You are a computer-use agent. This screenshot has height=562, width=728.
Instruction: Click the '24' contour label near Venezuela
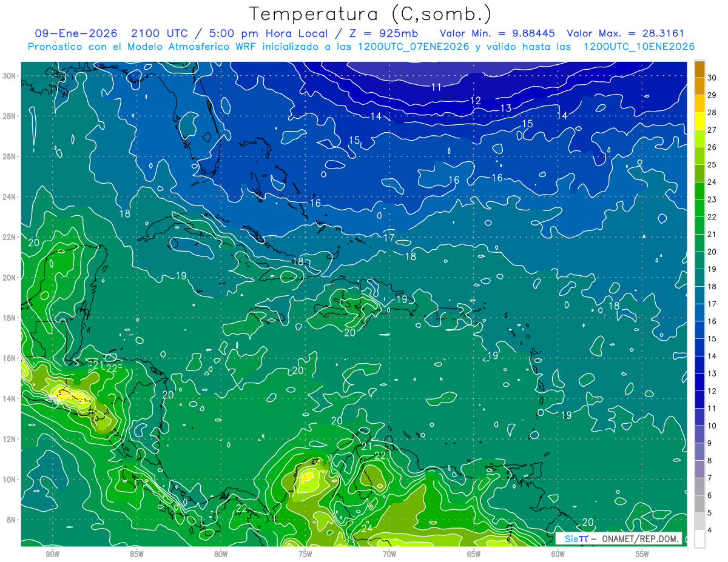pyautogui.click(x=367, y=529)
